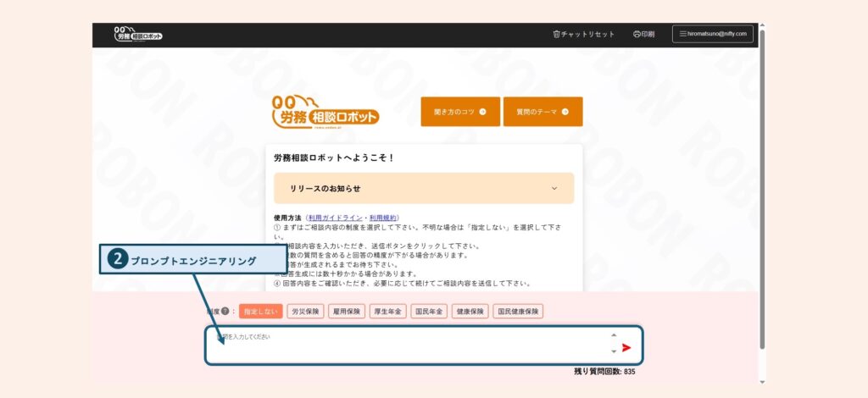Click chevron on リリースのお知らせ banner
This screenshot has width=868, height=398.
tap(554, 189)
